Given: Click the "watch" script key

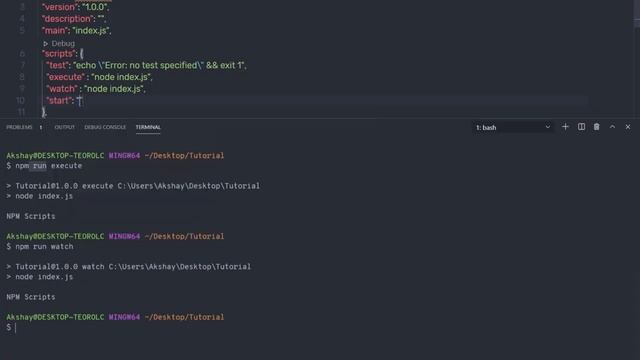Looking at the screenshot, I should tap(62, 89).
